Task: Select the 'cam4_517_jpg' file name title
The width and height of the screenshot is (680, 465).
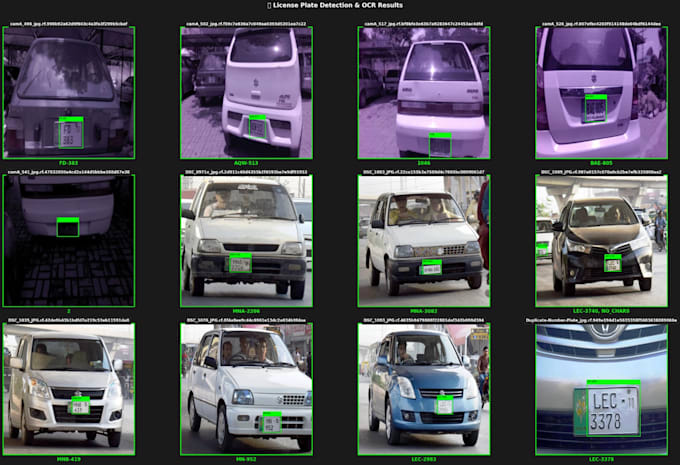Action: pos(424,24)
